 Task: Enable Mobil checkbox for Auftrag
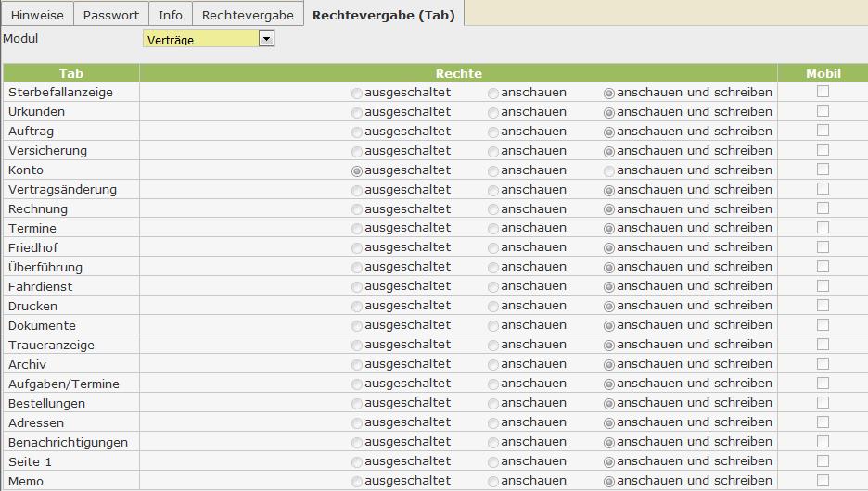click(823, 131)
